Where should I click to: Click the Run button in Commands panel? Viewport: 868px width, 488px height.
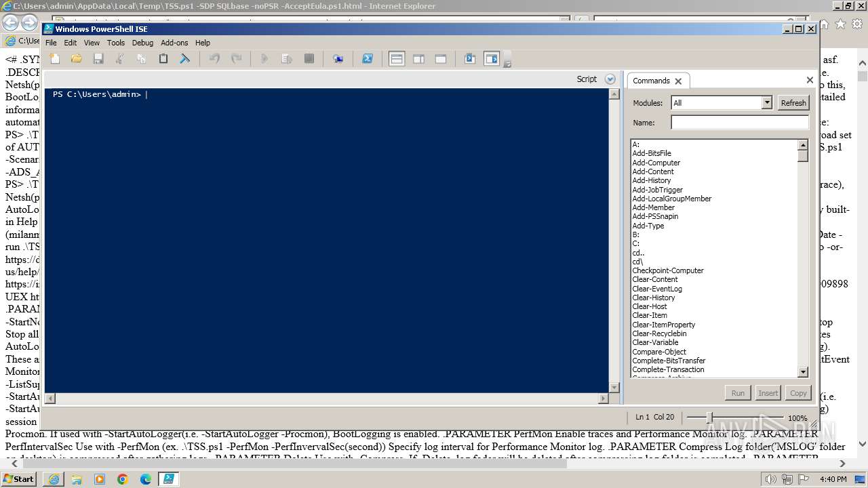[738, 393]
